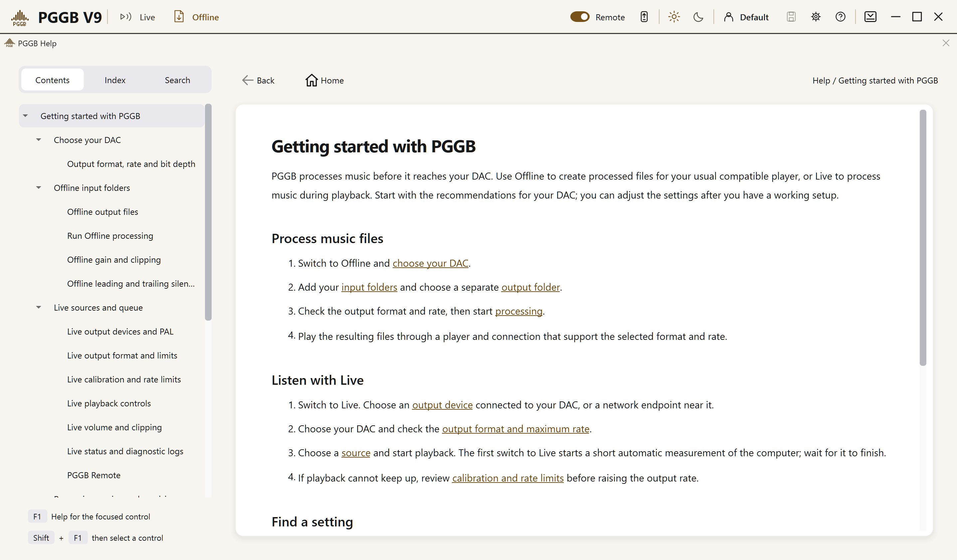This screenshot has height=560, width=957.
Task: Open the Default profile menu
Action: click(x=746, y=17)
